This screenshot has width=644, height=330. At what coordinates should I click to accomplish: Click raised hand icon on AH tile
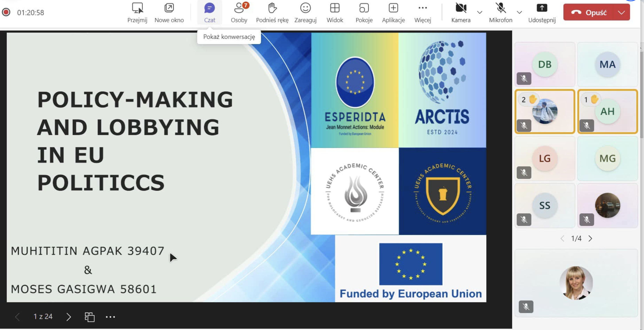pos(594,99)
